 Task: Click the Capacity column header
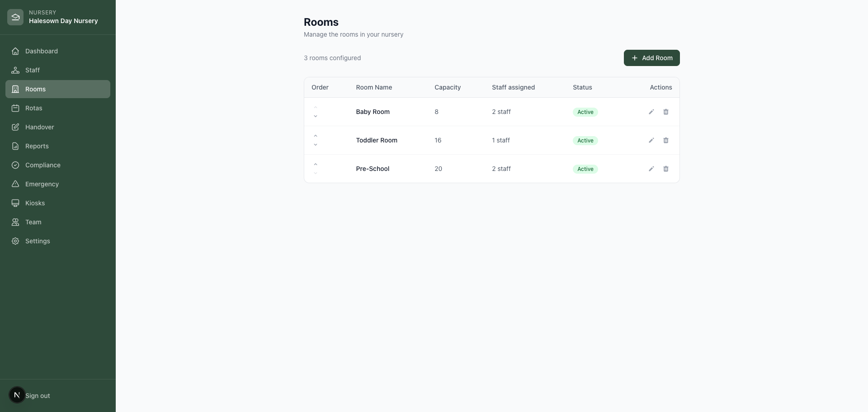448,87
